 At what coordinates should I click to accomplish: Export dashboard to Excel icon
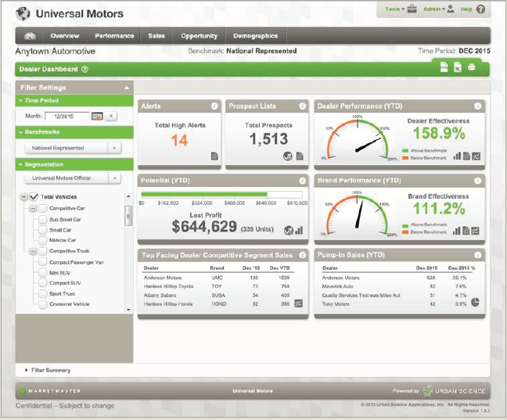pyautogui.click(x=458, y=67)
